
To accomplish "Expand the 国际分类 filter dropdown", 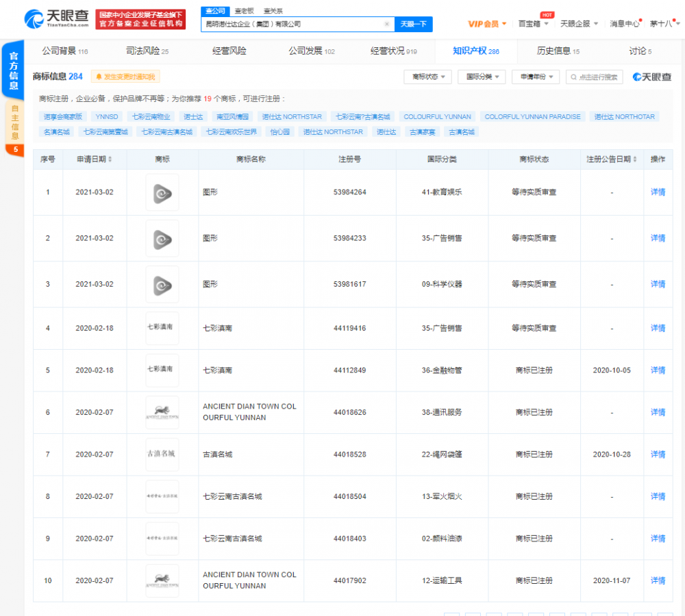I will coord(482,77).
